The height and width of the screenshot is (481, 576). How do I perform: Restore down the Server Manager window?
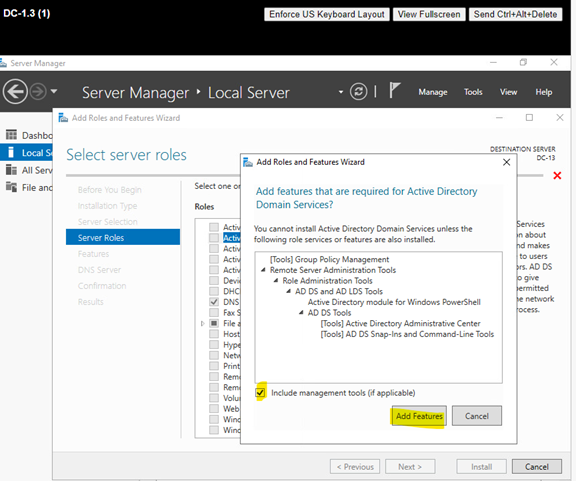coord(523,62)
